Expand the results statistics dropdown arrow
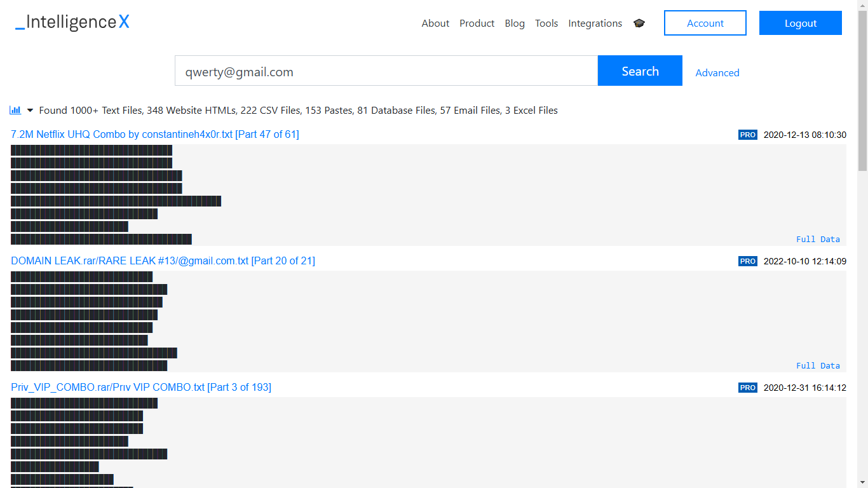 click(x=30, y=111)
